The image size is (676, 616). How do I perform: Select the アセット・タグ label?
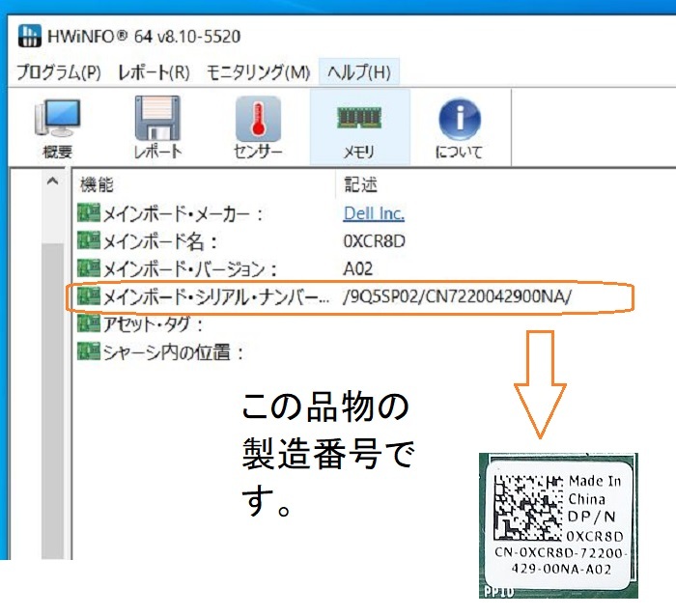[x=153, y=324]
